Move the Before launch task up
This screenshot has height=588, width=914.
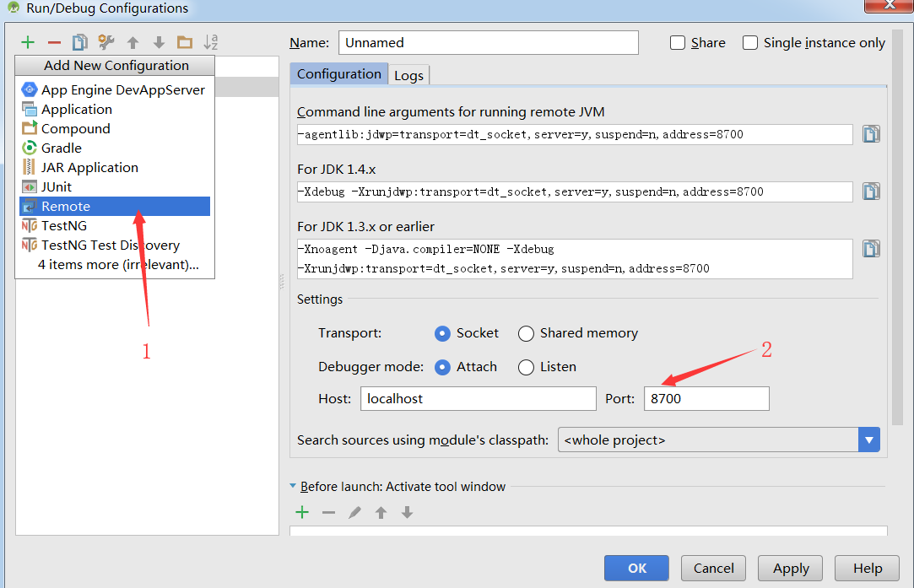click(x=381, y=512)
